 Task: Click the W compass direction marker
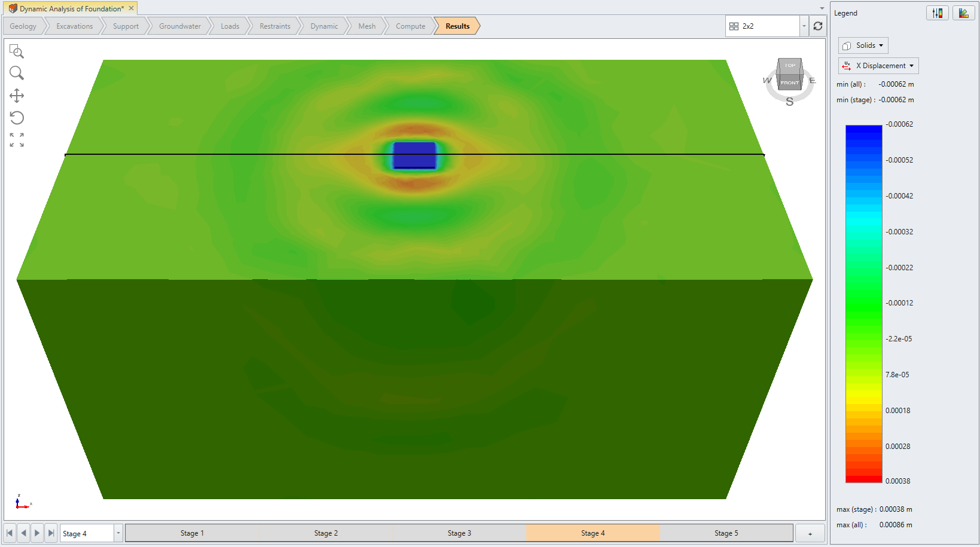click(767, 80)
